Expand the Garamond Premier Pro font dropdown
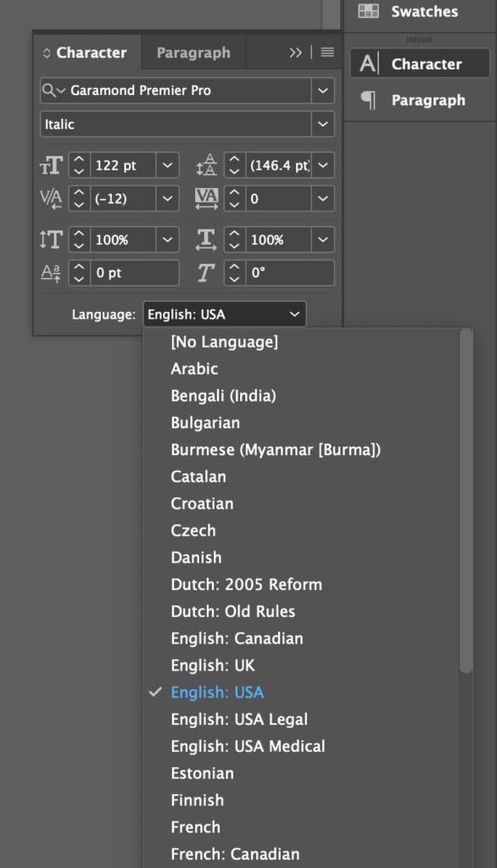Screen dimensions: 497x868 (323, 90)
